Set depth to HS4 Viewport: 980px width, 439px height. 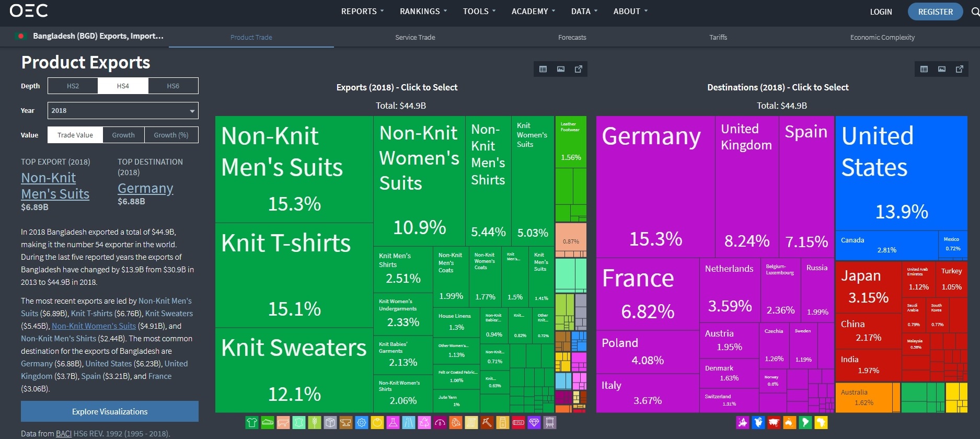[x=123, y=86]
